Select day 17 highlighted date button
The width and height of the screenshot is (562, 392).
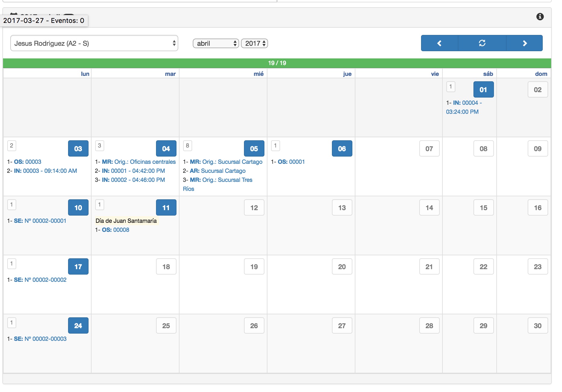[78, 266]
